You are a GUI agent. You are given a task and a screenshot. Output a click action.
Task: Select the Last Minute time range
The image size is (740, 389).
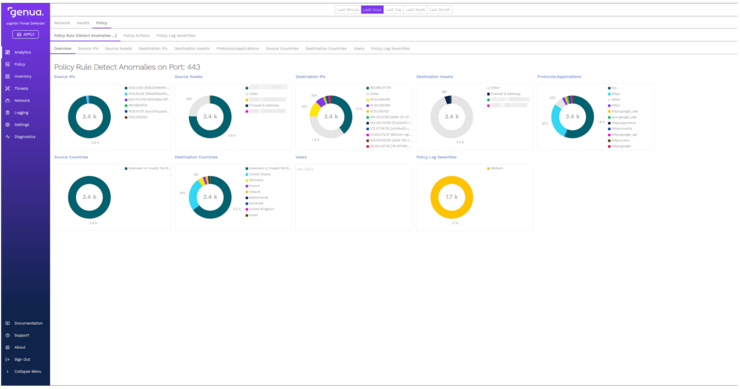[348, 9]
